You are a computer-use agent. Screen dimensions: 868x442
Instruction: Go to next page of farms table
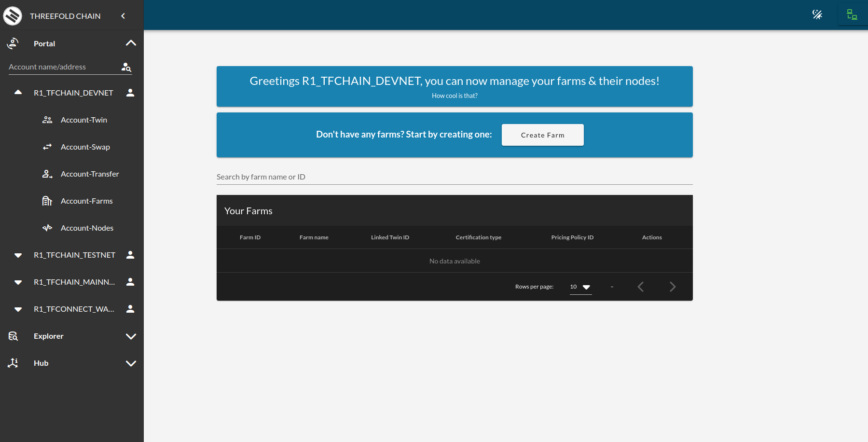coord(672,286)
